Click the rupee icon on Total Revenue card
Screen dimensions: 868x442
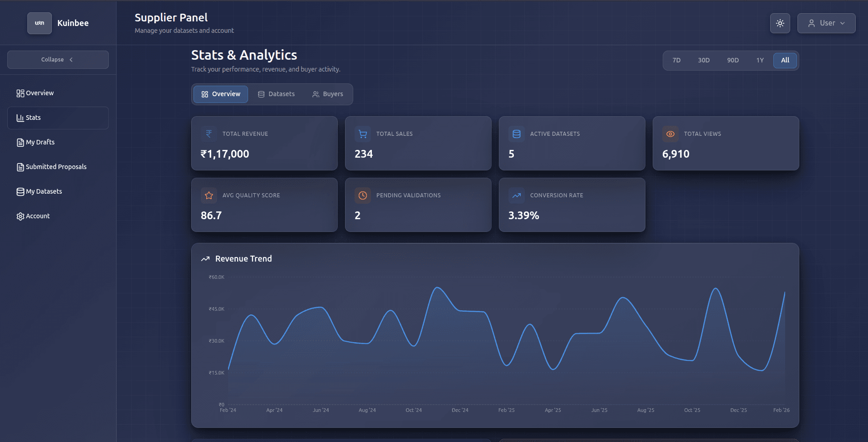(x=209, y=134)
